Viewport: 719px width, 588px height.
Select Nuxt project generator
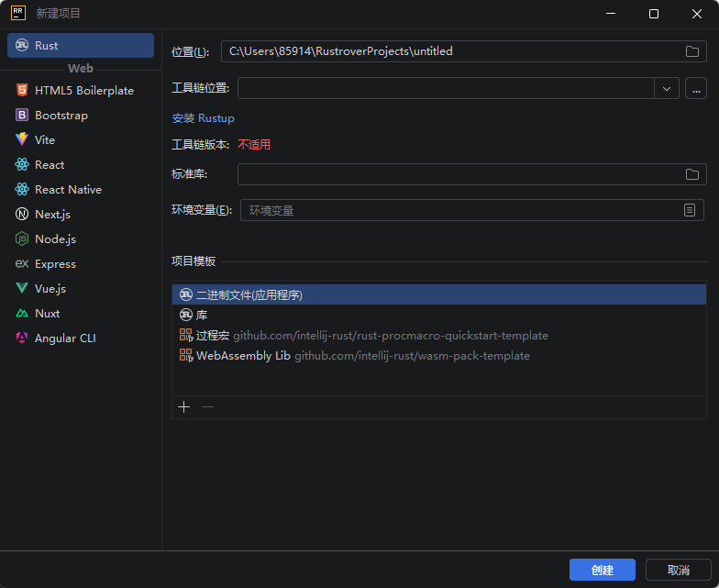81,314
